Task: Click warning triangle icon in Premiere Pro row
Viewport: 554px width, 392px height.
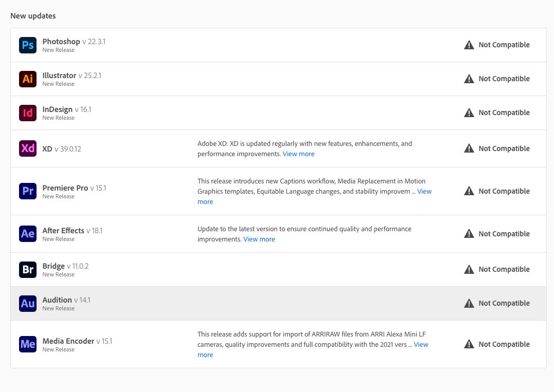Action: (x=469, y=191)
